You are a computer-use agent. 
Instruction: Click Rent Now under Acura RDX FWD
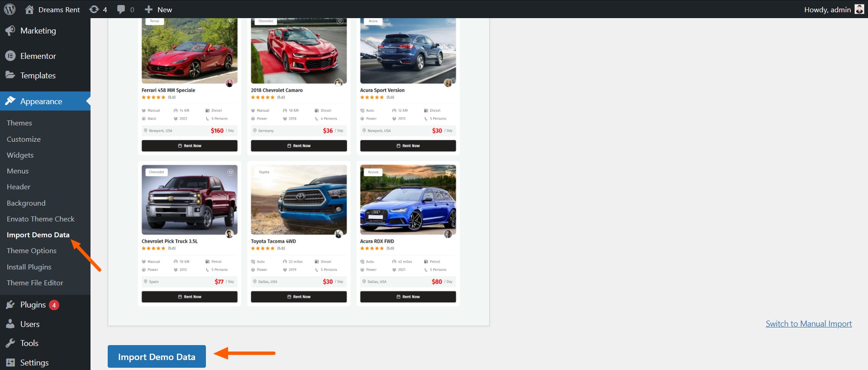pos(408,297)
